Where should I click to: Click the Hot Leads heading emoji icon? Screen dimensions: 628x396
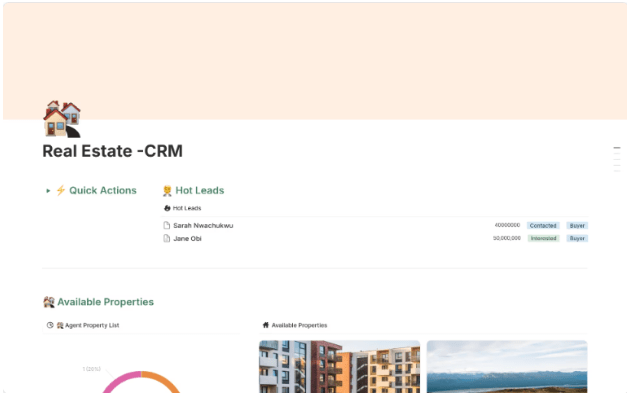click(x=167, y=191)
